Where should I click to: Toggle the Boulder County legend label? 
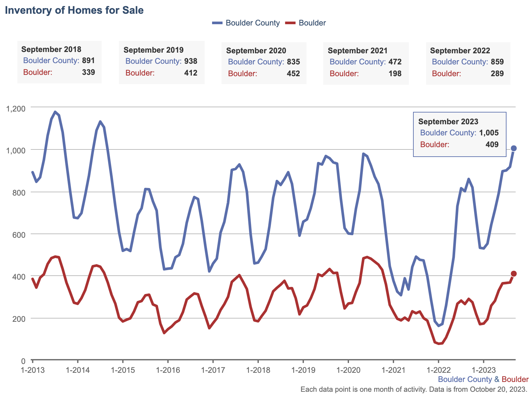[x=253, y=23]
